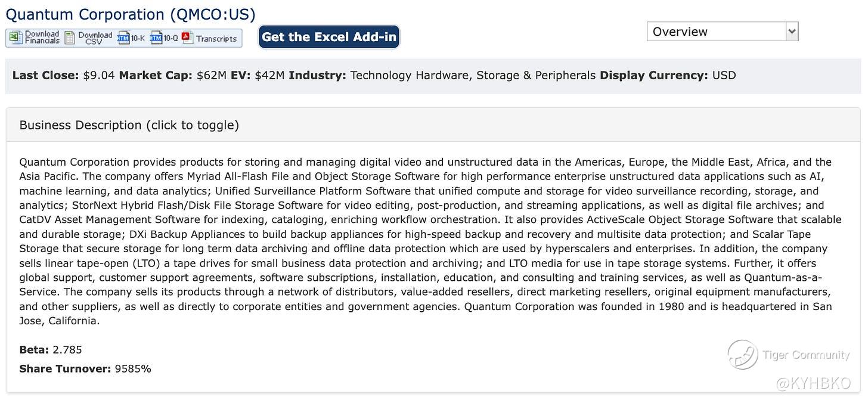The height and width of the screenshot is (403, 868).
Task: Select the Download CSV text link
Action: tap(95, 38)
